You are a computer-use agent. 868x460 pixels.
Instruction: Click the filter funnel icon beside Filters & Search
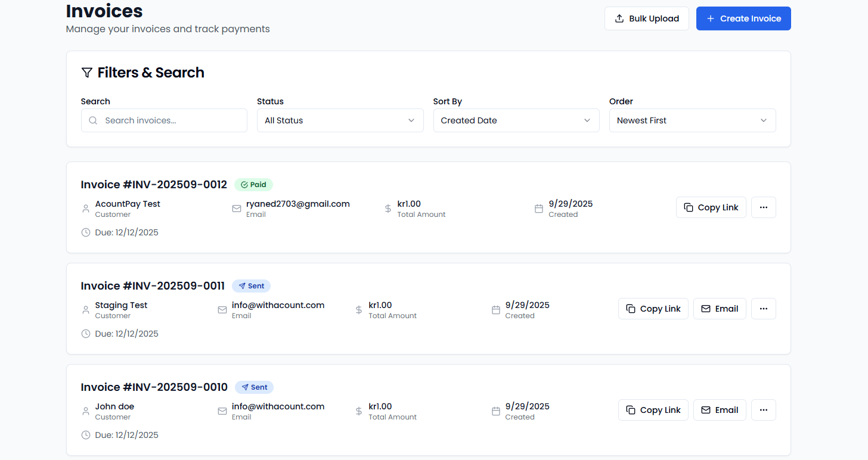87,72
